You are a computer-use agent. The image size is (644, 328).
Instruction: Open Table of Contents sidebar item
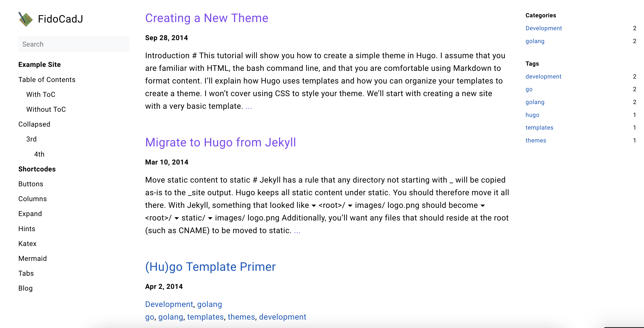pos(47,80)
